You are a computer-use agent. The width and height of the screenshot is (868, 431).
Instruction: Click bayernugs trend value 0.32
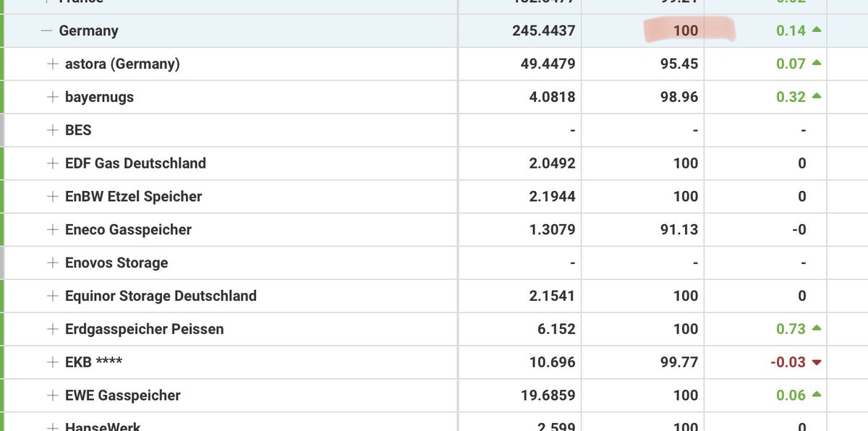coord(791,97)
